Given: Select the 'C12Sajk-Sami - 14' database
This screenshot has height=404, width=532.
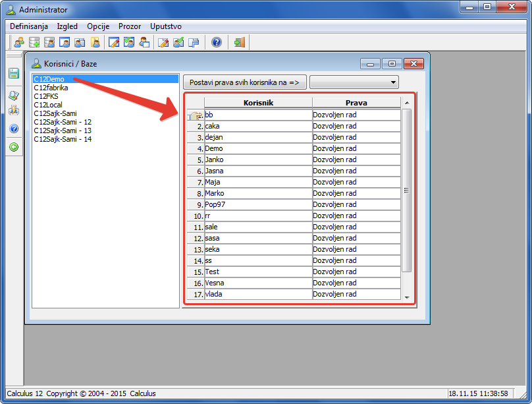Looking at the screenshot, I should pos(105,139).
